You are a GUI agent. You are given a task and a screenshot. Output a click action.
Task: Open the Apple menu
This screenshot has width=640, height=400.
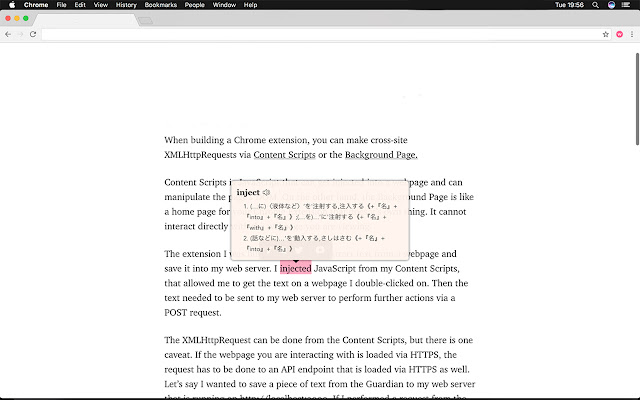click(12, 5)
